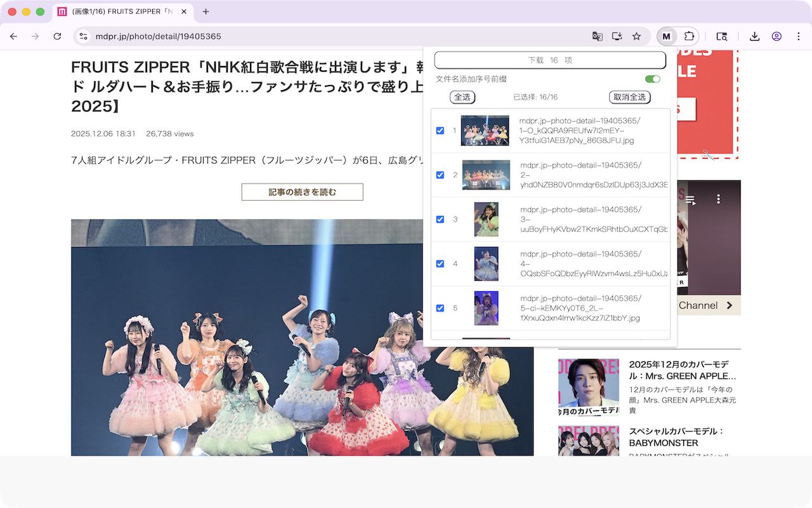This screenshot has height=508, width=812.
Task: Click the Google Translate icon in address bar
Action: (x=597, y=36)
